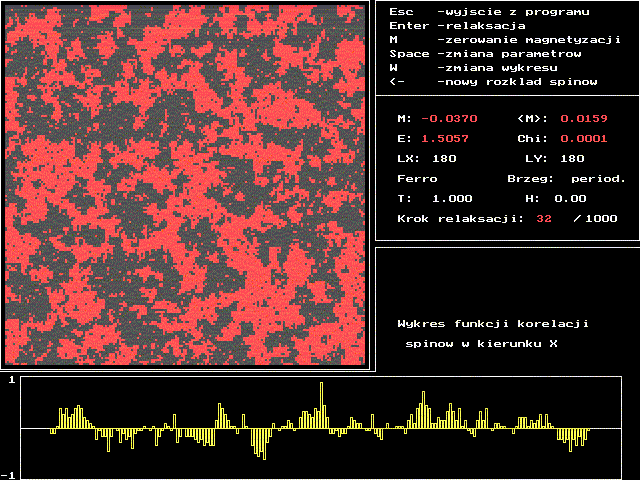Select the 'W -zmiana wykresu' line
This screenshot has height=480, width=640.
(473, 67)
